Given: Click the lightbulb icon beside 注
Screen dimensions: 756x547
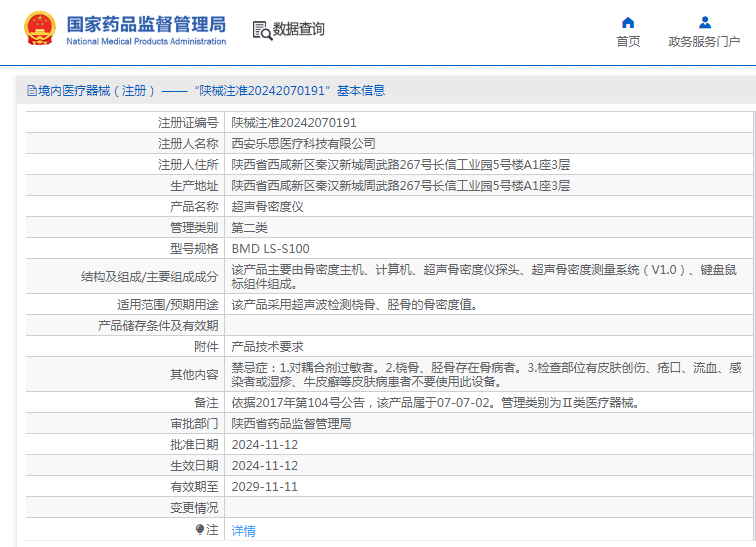Looking at the screenshot, I should 200,530.
